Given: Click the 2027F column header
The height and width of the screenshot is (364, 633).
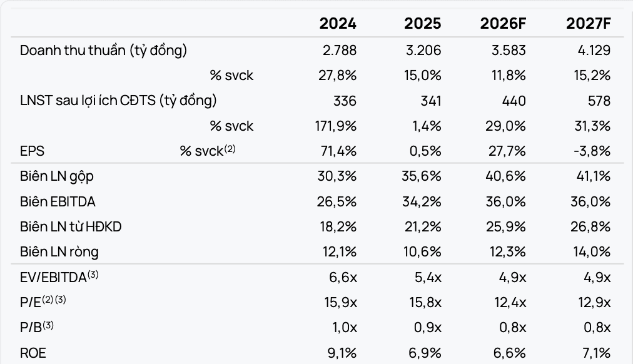Looking at the screenshot, I should 589,23.
